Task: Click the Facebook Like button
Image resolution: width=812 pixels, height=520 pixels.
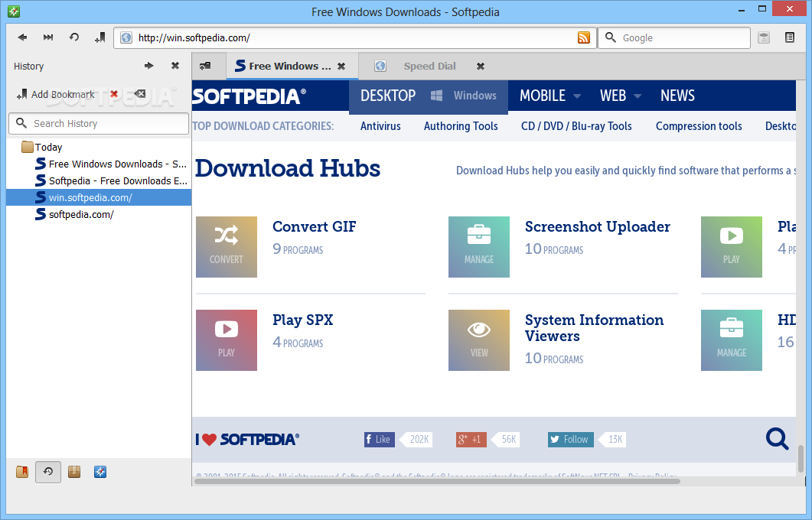Action: pos(380,439)
